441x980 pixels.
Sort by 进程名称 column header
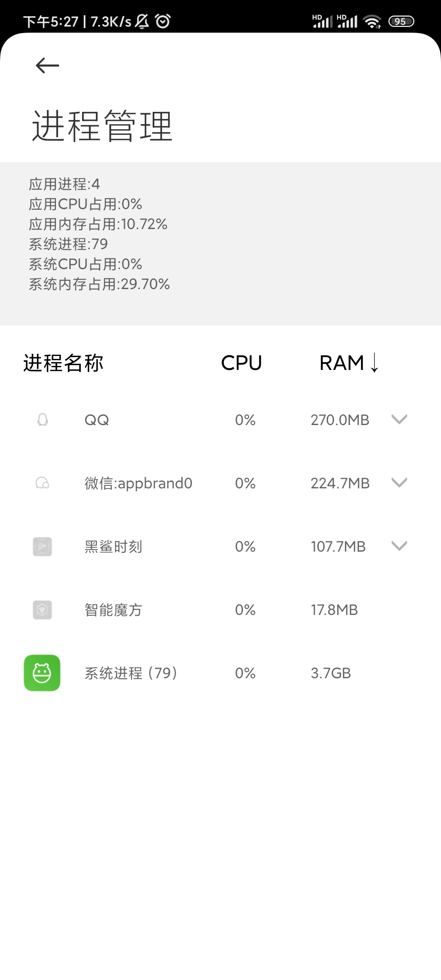63,363
